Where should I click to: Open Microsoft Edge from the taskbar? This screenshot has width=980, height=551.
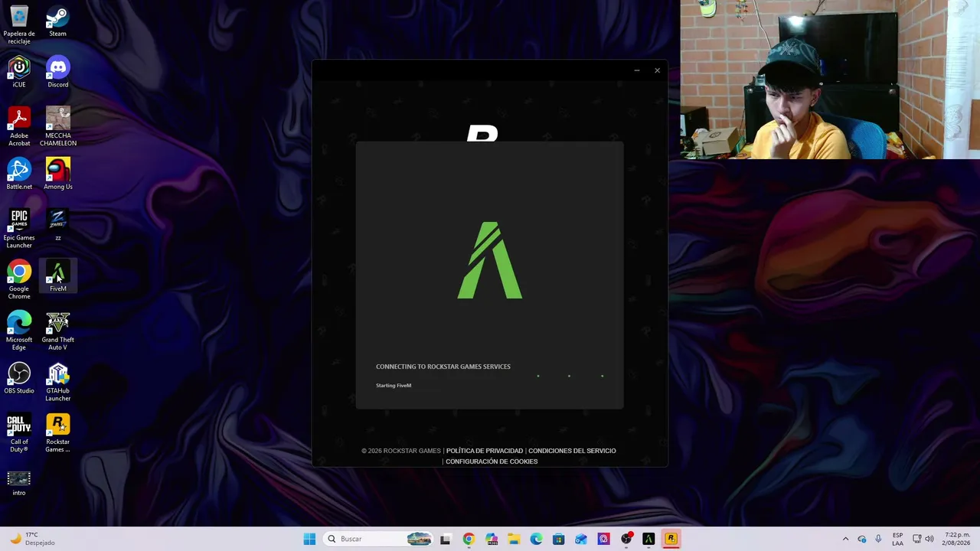[x=536, y=539]
